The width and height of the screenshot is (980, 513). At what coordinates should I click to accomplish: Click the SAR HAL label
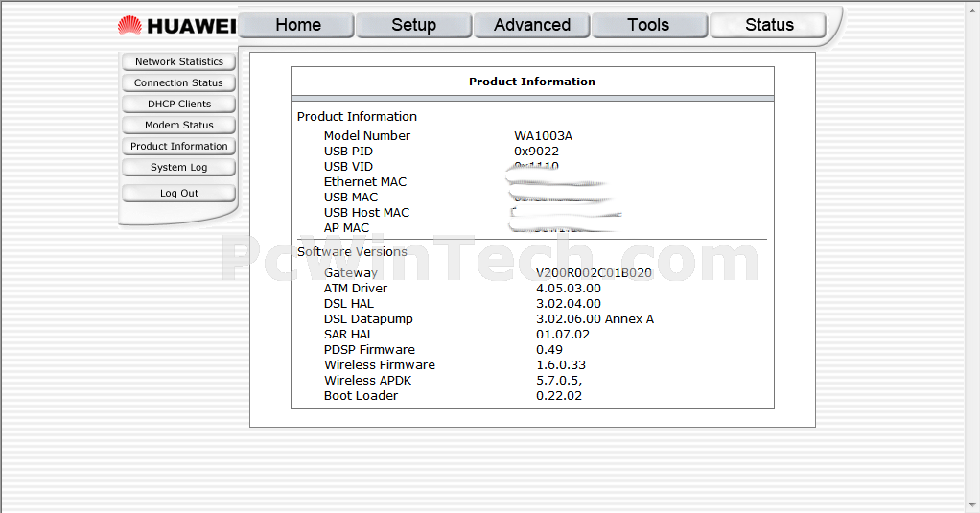coord(349,335)
